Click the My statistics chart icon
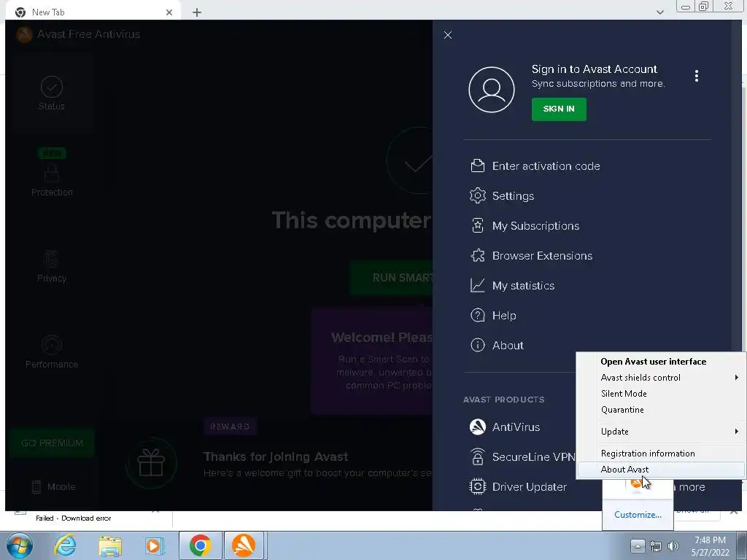The width and height of the screenshot is (747, 560). pos(477,285)
